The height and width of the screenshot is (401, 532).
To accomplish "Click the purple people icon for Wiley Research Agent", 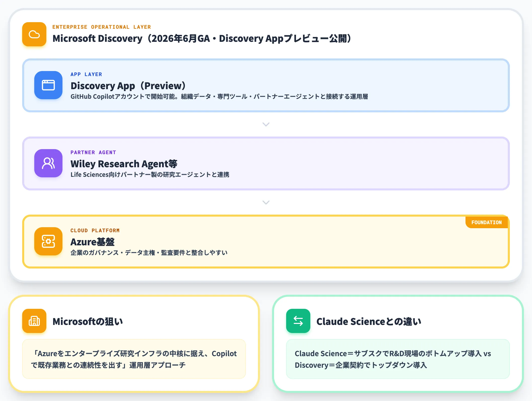I will pos(48,163).
